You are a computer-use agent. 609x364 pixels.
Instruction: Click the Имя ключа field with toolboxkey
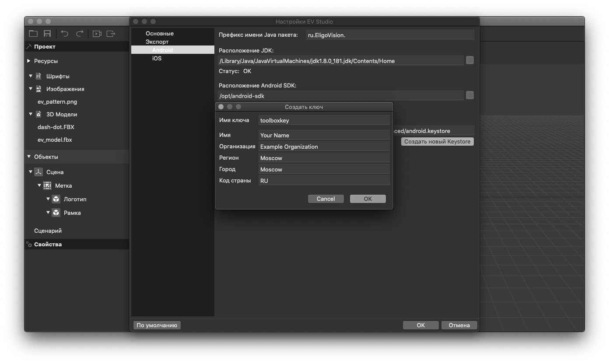(x=324, y=120)
